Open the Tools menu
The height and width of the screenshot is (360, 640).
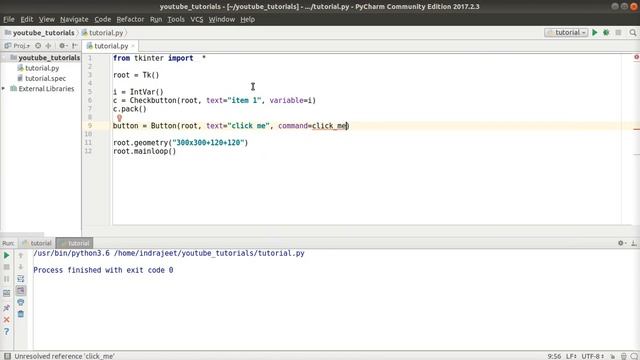(176, 19)
